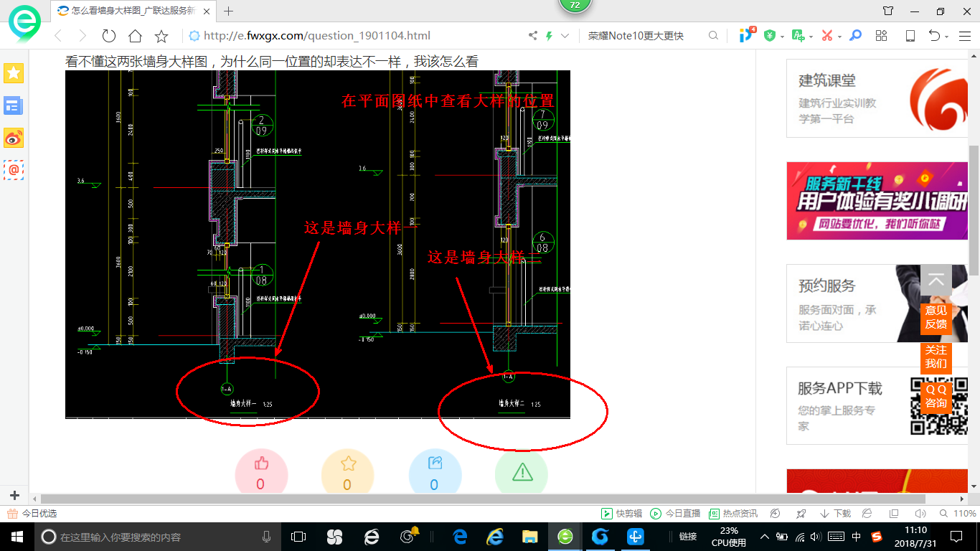The width and height of the screenshot is (980, 551).
Task: Click the green translate icon
Action: [x=798, y=36]
